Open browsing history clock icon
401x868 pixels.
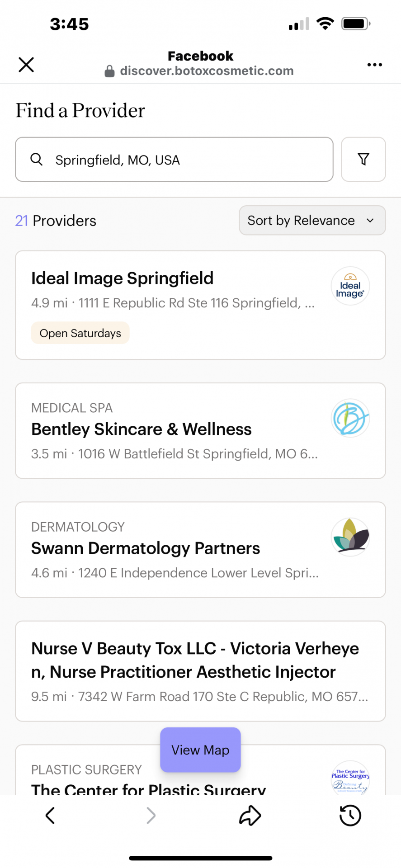click(x=350, y=815)
